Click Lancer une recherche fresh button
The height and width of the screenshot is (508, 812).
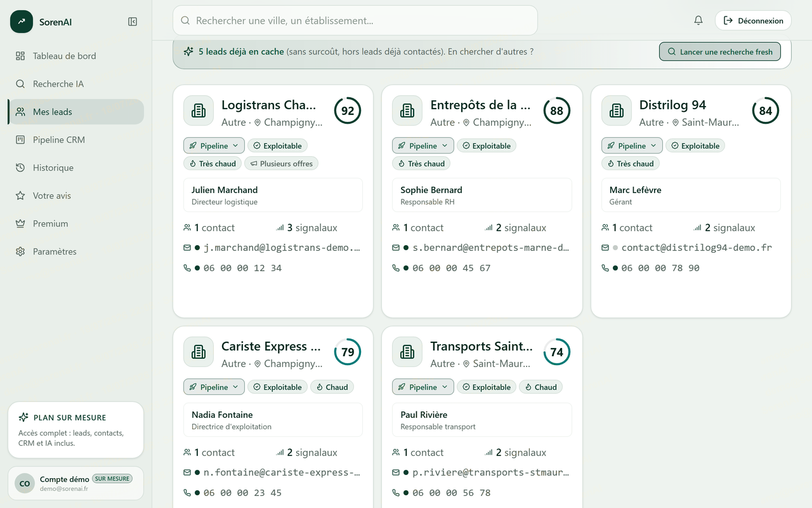pos(720,51)
